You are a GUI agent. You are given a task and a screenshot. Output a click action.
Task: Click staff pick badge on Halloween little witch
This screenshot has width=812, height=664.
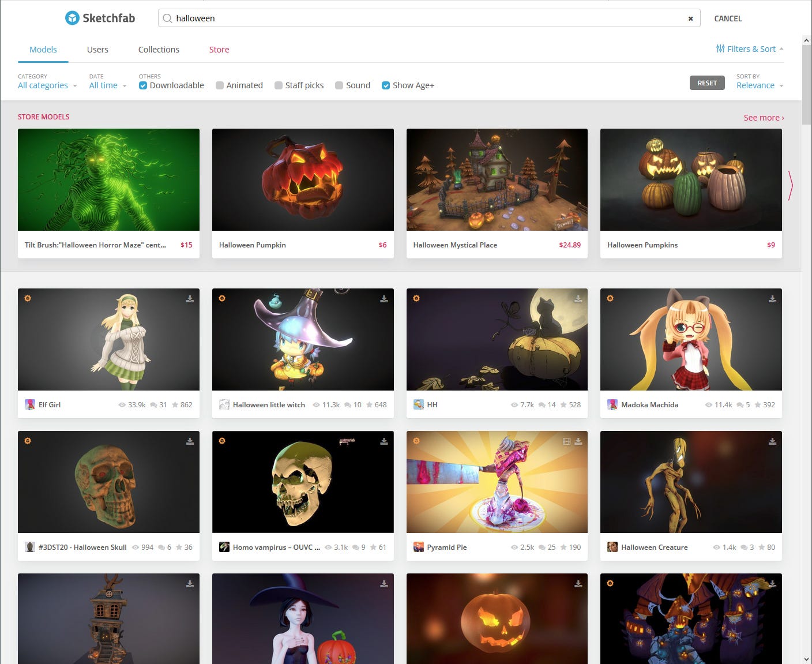(222, 298)
